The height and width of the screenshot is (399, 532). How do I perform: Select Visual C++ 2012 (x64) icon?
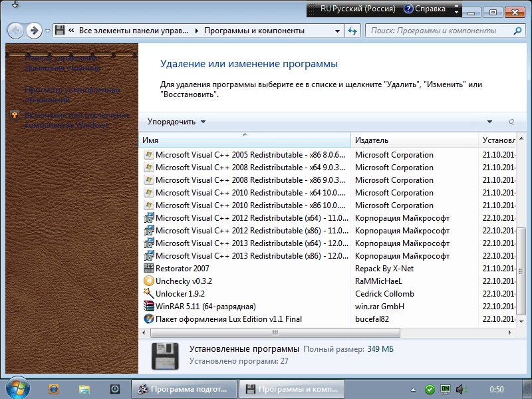(148, 218)
